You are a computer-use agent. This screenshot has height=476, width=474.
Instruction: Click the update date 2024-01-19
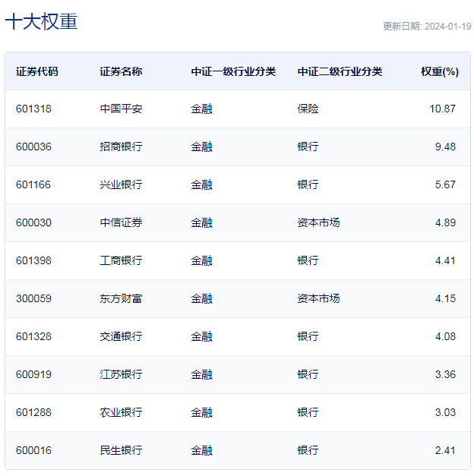tap(447, 27)
